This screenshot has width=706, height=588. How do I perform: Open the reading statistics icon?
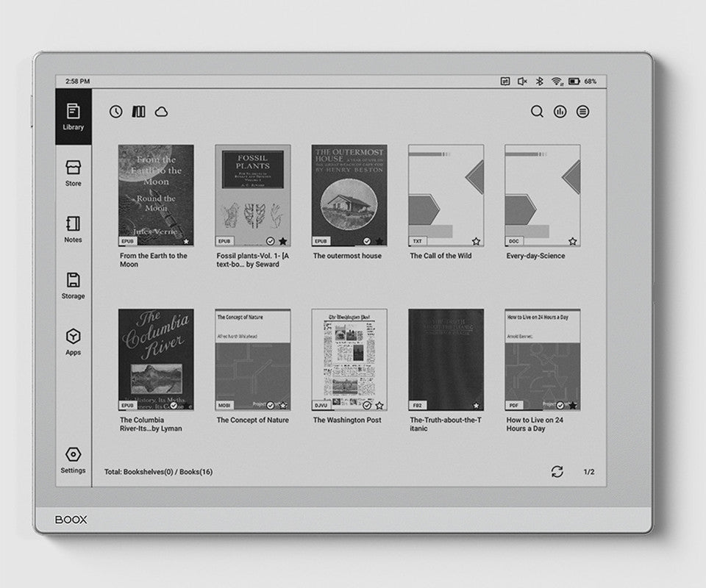pos(560,112)
